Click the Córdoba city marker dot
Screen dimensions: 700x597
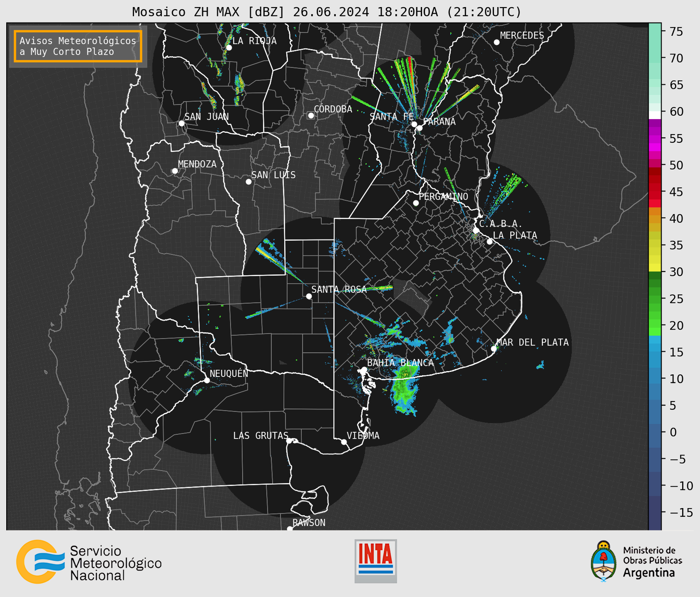coord(311,115)
